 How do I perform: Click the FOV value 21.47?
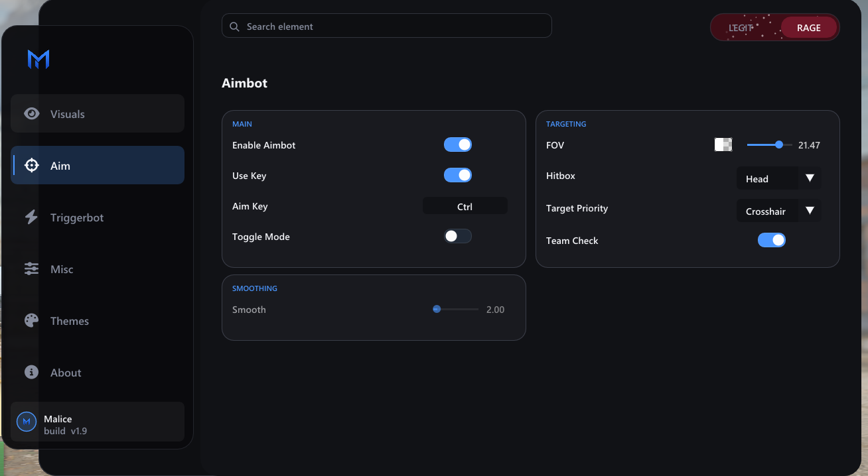click(x=809, y=145)
